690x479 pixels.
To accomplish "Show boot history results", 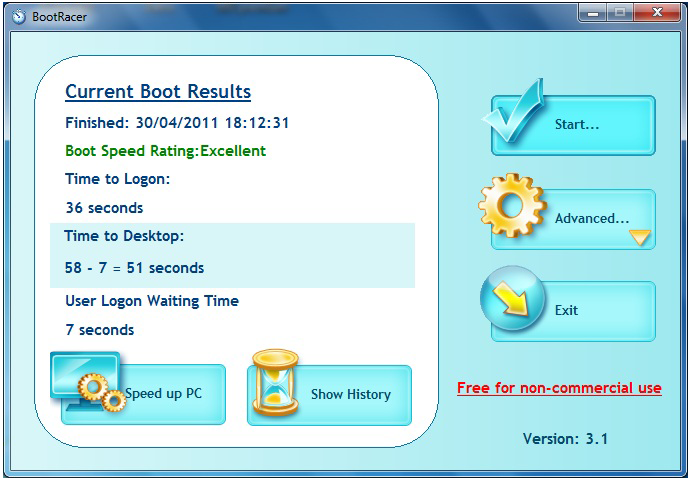I will tap(330, 395).
